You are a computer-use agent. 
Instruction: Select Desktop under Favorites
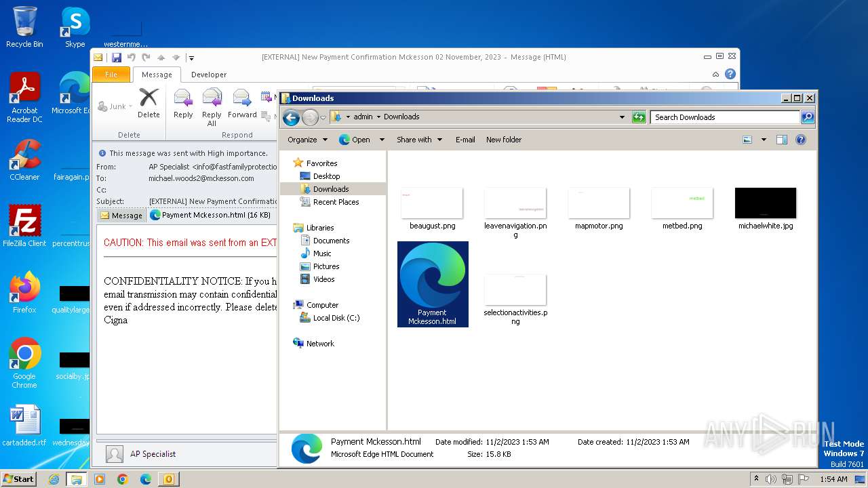tap(326, 176)
